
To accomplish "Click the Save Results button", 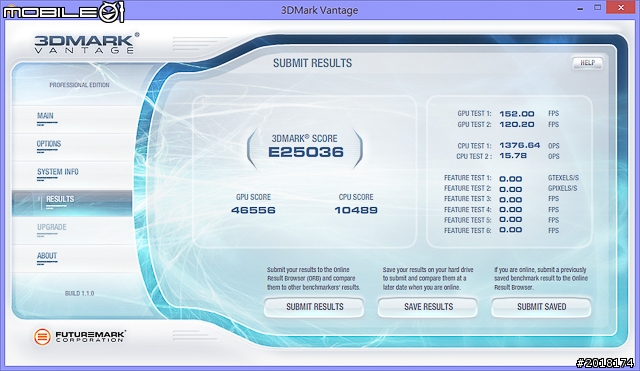I will [428, 307].
